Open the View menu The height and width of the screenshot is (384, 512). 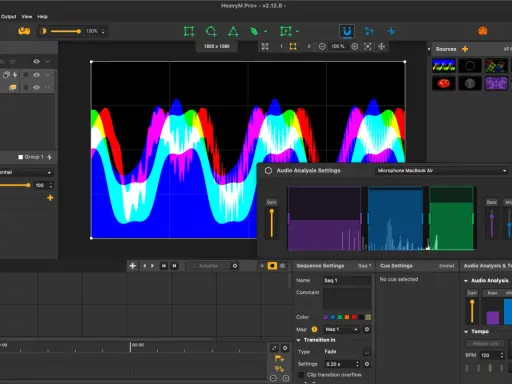pos(27,17)
